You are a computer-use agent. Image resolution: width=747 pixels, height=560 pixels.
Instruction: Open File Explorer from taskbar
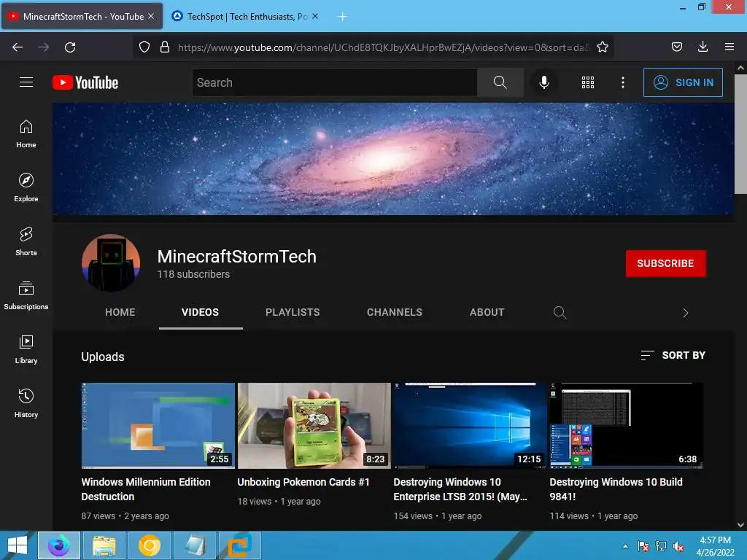pyautogui.click(x=104, y=545)
